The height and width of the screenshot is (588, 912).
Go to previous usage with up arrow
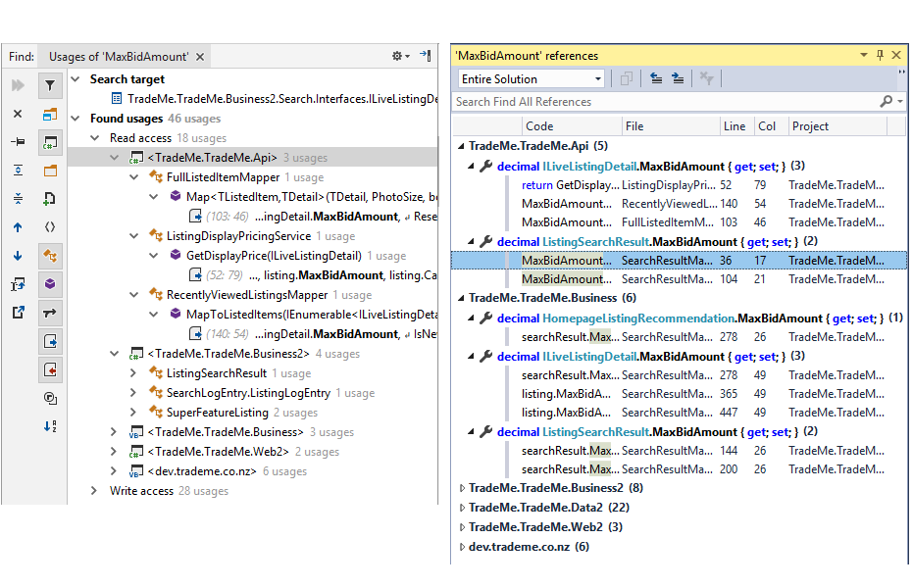click(x=18, y=227)
